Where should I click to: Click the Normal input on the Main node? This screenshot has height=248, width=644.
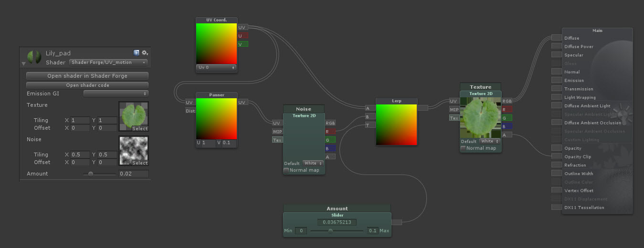(557, 72)
